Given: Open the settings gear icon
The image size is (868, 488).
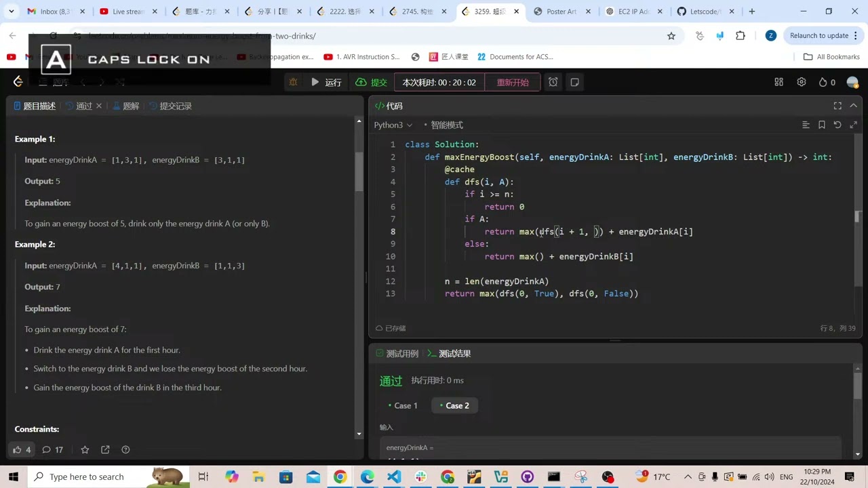Looking at the screenshot, I should click(x=802, y=82).
